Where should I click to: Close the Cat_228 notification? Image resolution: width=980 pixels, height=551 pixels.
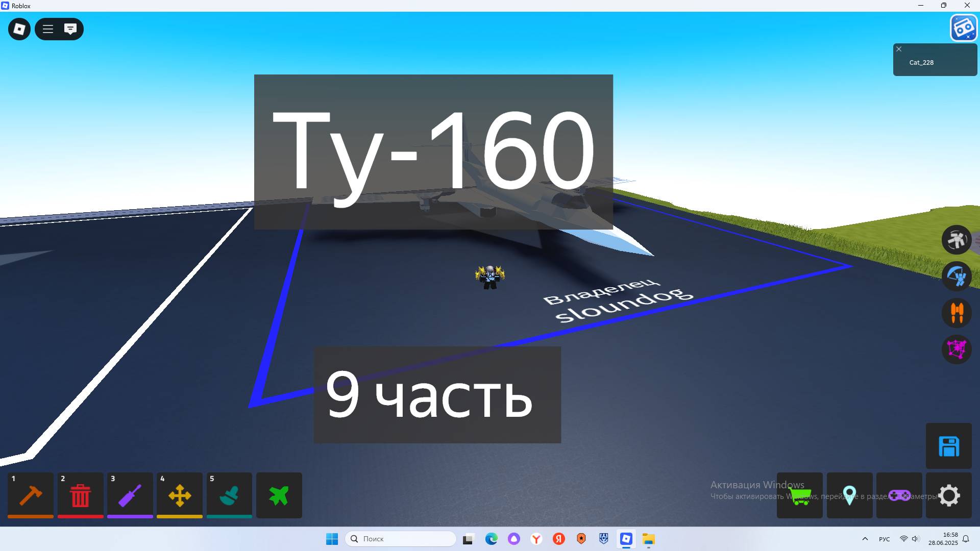899,49
